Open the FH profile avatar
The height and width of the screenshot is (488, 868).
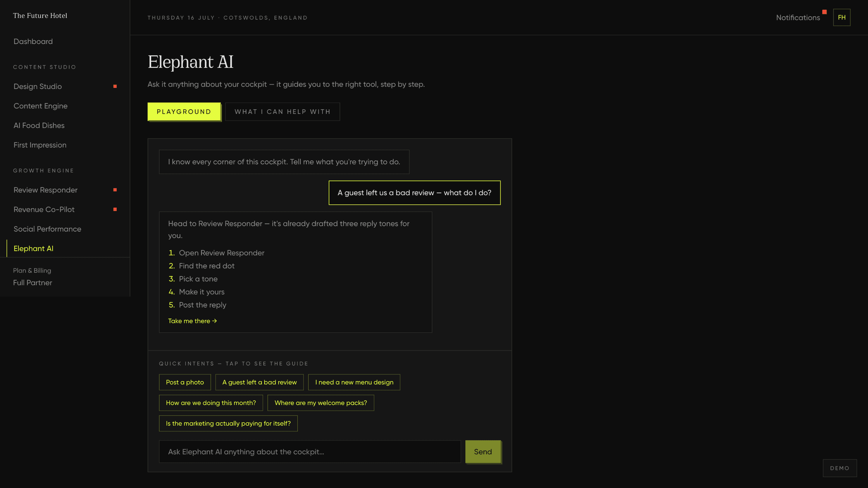point(842,17)
